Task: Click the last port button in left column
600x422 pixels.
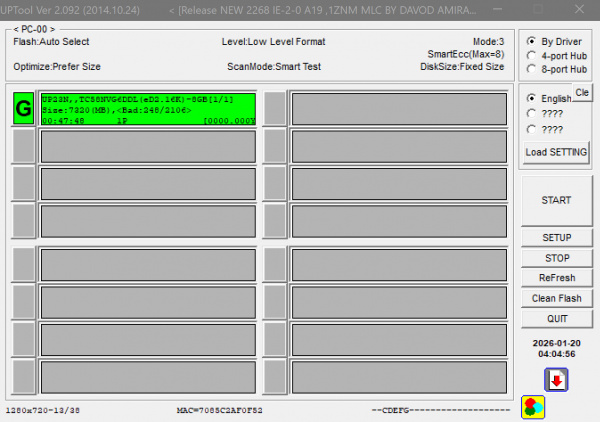Action: pos(23,377)
